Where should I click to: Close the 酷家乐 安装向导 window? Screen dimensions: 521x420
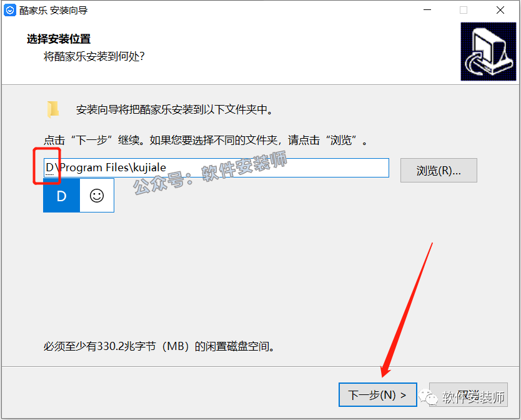click(x=500, y=10)
